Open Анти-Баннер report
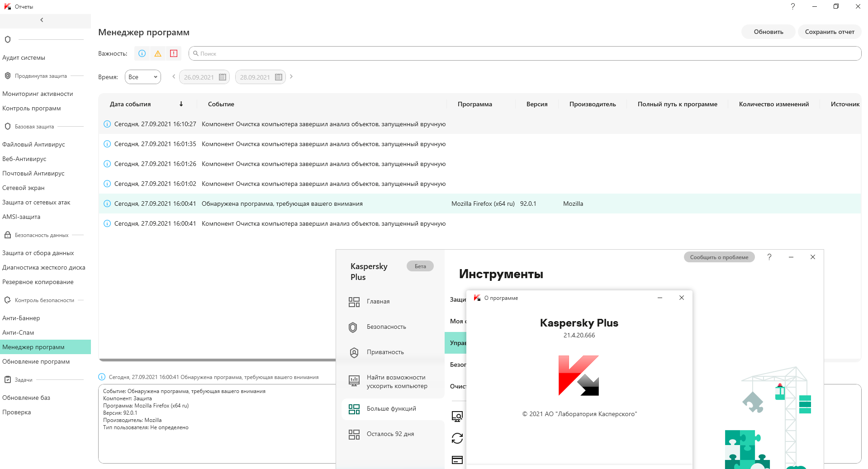The image size is (868, 469). (21, 318)
